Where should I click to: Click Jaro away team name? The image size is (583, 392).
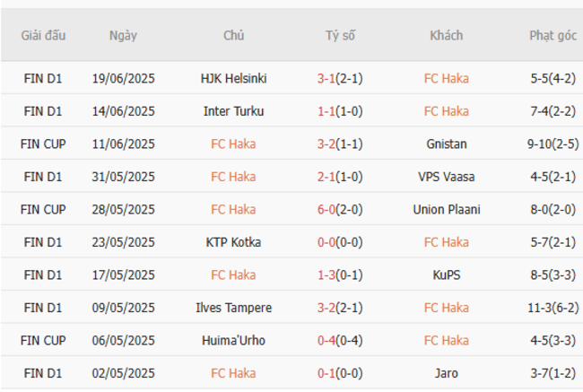pos(446,373)
